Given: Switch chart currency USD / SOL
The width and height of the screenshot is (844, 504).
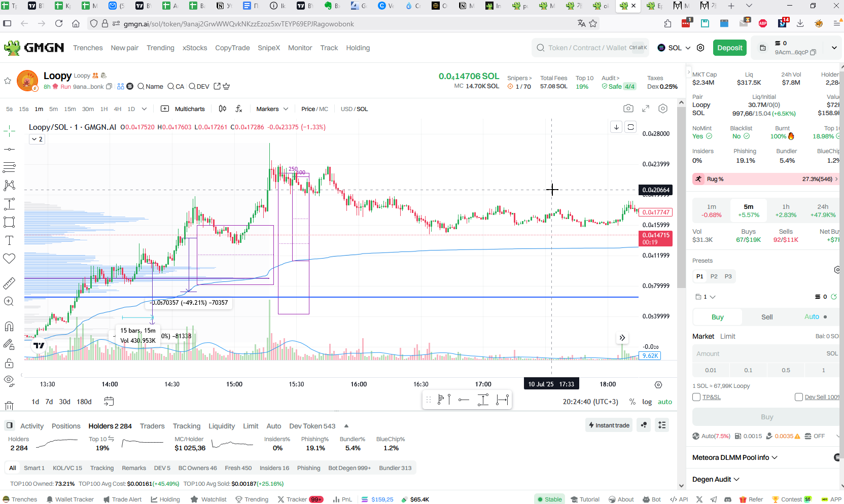Looking at the screenshot, I should point(355,109).
